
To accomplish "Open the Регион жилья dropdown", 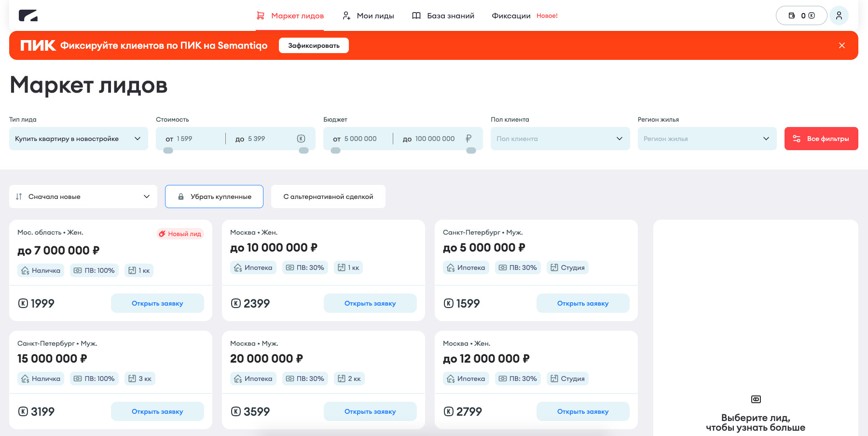I will coord(707,139).
